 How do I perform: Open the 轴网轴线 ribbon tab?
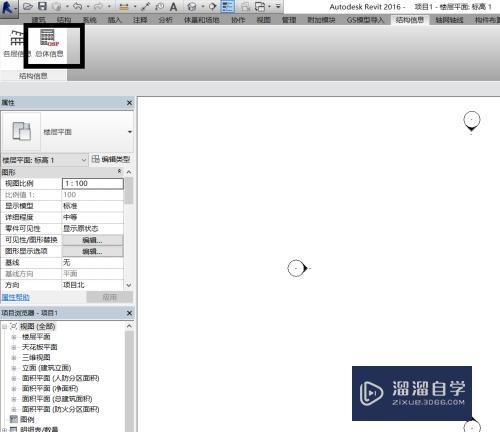tap(449, 20)
